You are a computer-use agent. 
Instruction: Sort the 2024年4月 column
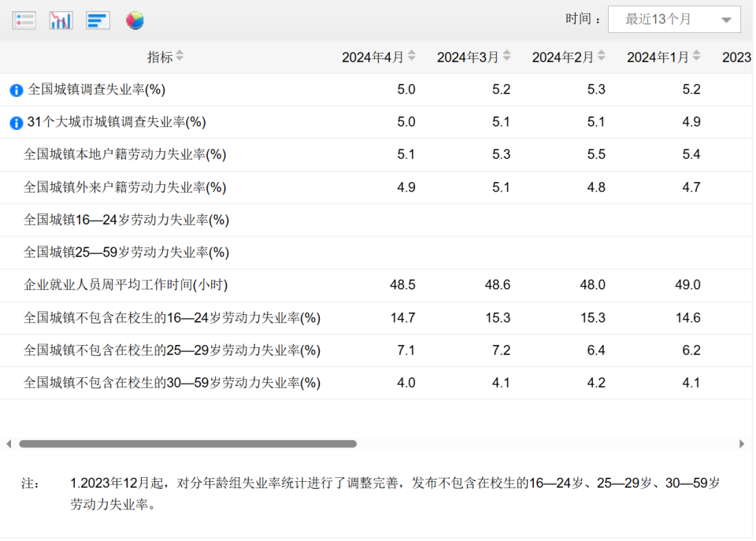[x=411, y=56]
